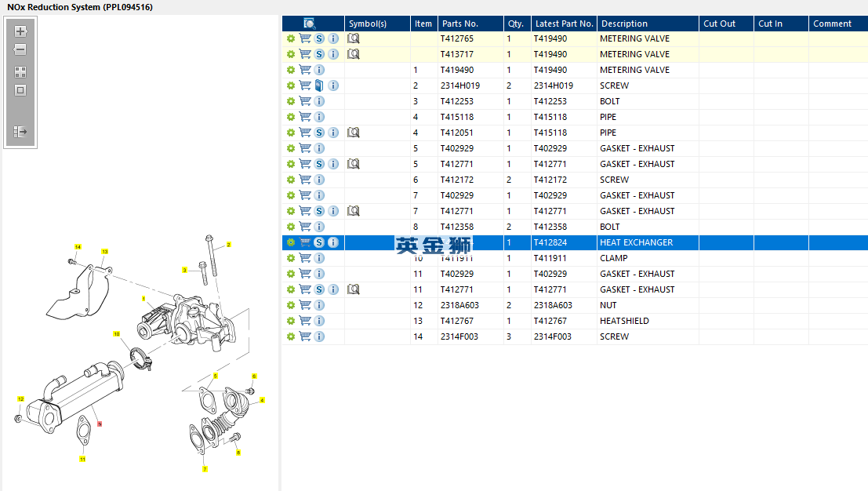This screenshot has height=491, width=868.
Task: Click callout 13 on the heatshield
Action: pyautogui.click(x=104, y=251)
